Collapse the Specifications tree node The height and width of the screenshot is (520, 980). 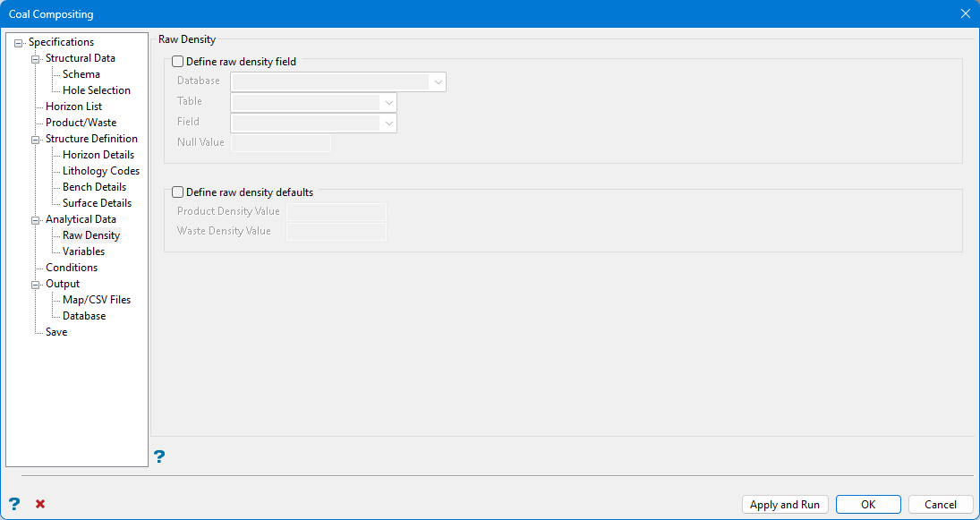[x=19, y=43]
